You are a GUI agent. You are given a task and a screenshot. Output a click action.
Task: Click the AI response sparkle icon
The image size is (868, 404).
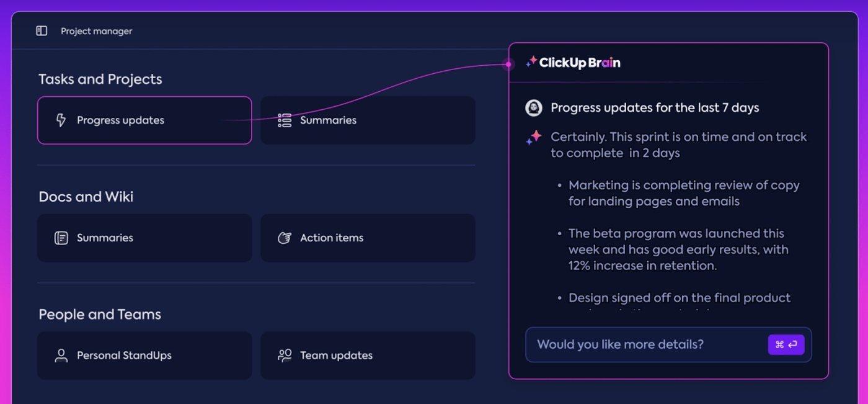pyautogui.click(x=534, y=138)
